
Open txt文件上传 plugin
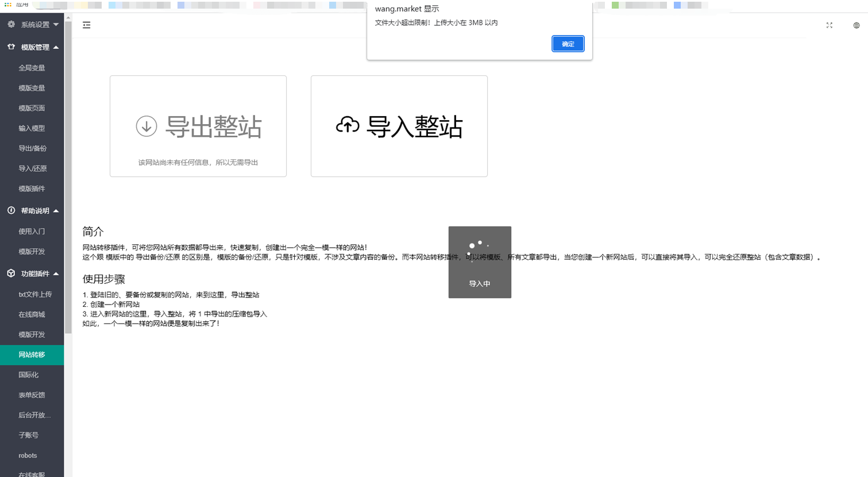click(35, 294)
